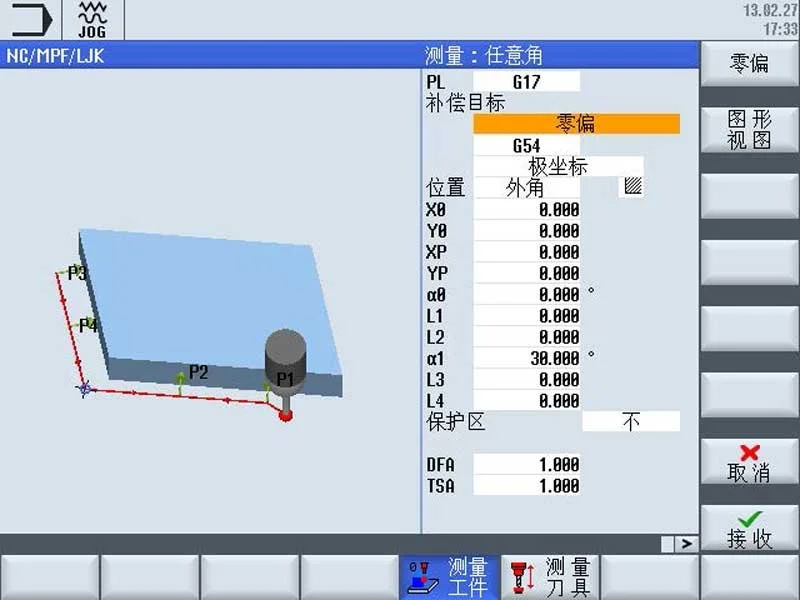
Task: Click the workpiece zero point symbol in graphic
Action: point(86,388)
